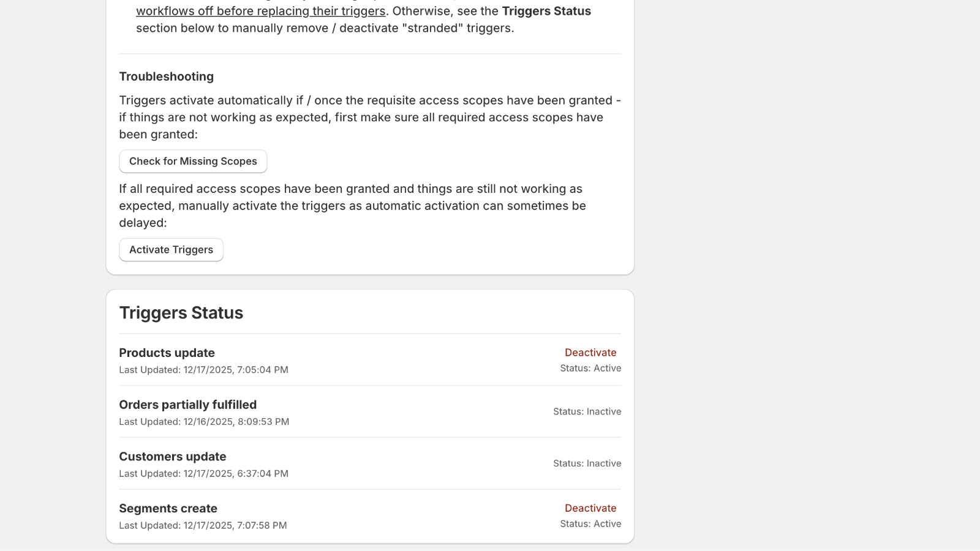
Task: Click Status: Inactive for Customers update
Action: tap(586, 463)
